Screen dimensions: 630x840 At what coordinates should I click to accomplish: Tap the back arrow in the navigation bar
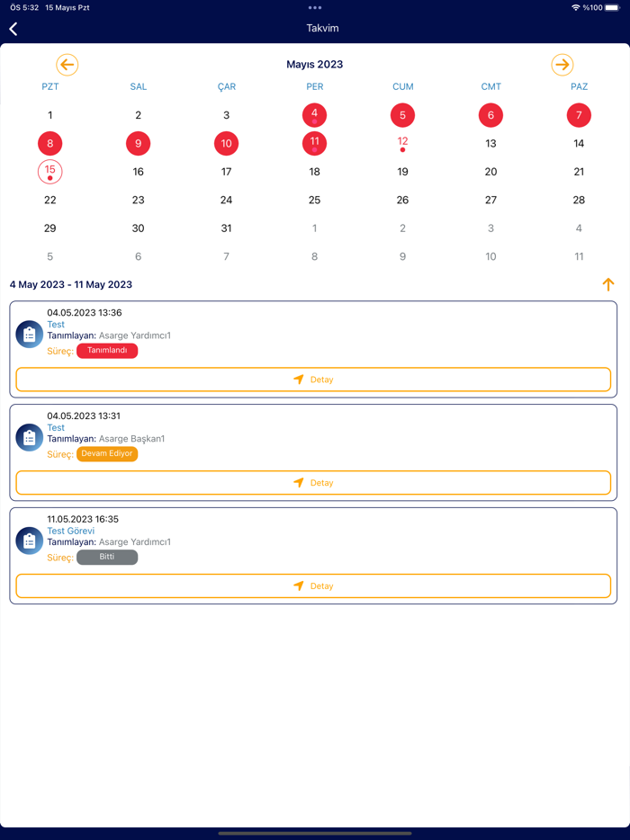pos(13,28)
